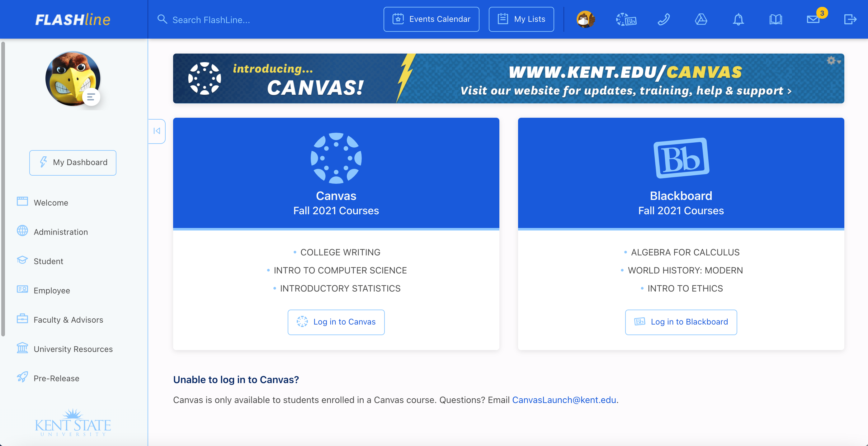
Task: Open the banner settings gear dropdown
Action: click(x=834, y=61)
